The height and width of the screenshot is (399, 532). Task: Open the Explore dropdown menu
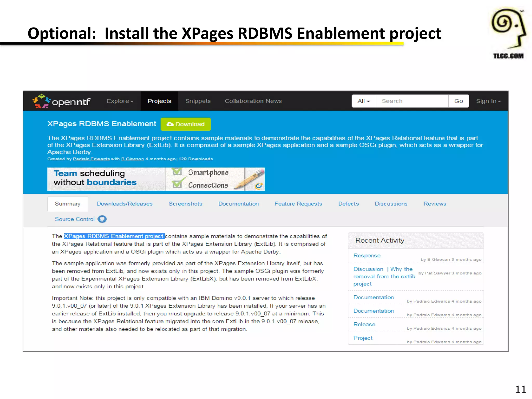(x=120, y=101)
